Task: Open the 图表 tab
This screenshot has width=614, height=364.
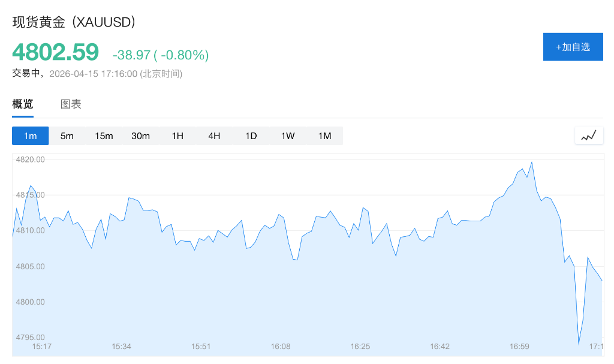Action: [71, 104]
